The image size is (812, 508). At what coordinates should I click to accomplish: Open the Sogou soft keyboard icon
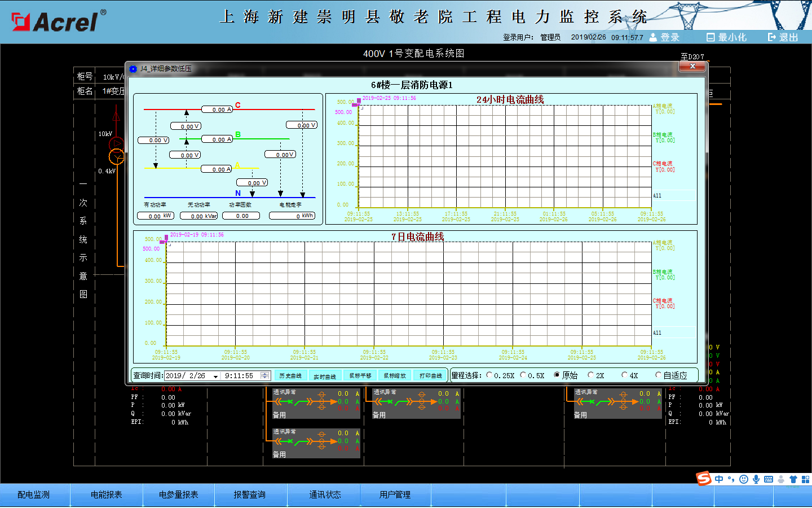769,479
